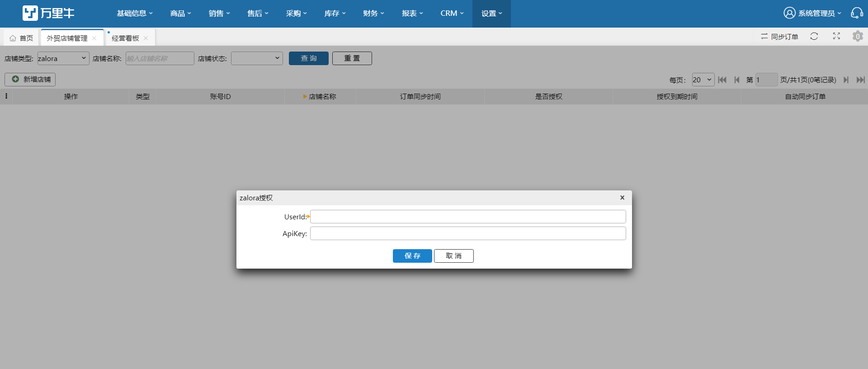
Task: Click the 同步订单 sync icon button
Action: tap(779, 37)
